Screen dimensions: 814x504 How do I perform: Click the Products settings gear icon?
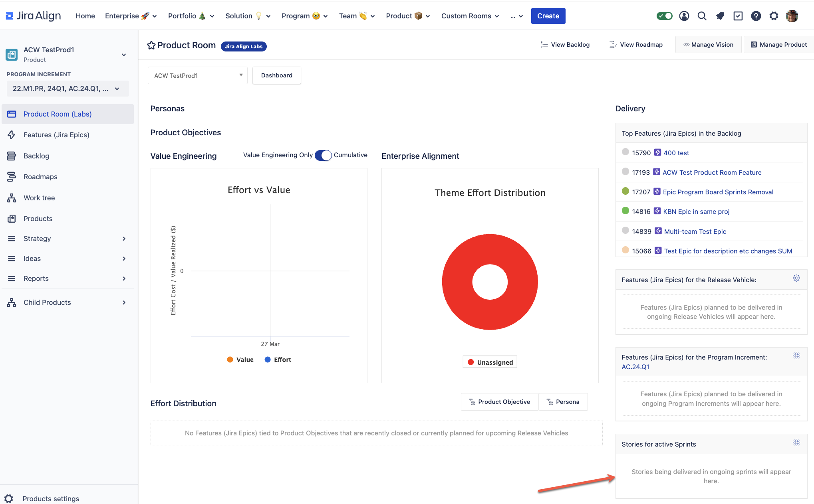9,498
